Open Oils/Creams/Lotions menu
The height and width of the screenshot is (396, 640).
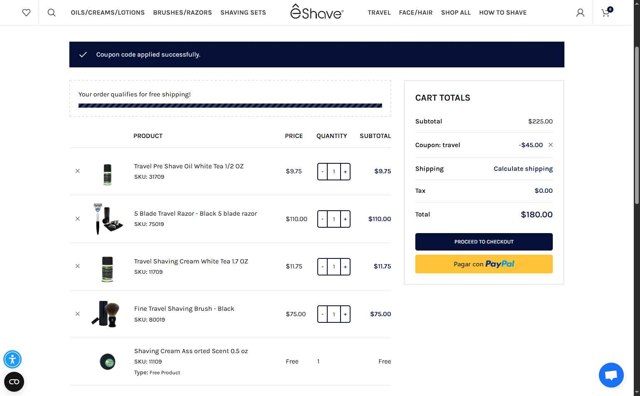[x=108, y=13]
